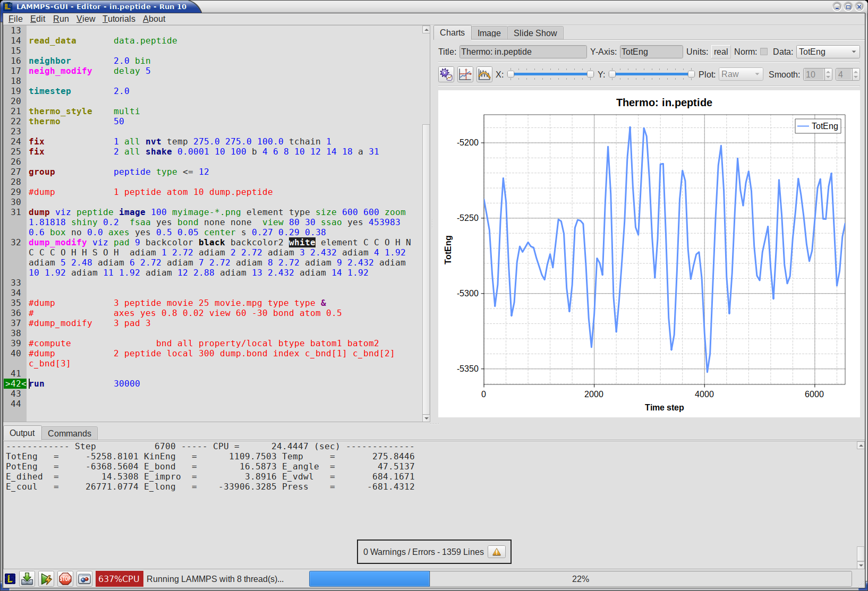Increase the Smooth order value 4

pos(856,71)
